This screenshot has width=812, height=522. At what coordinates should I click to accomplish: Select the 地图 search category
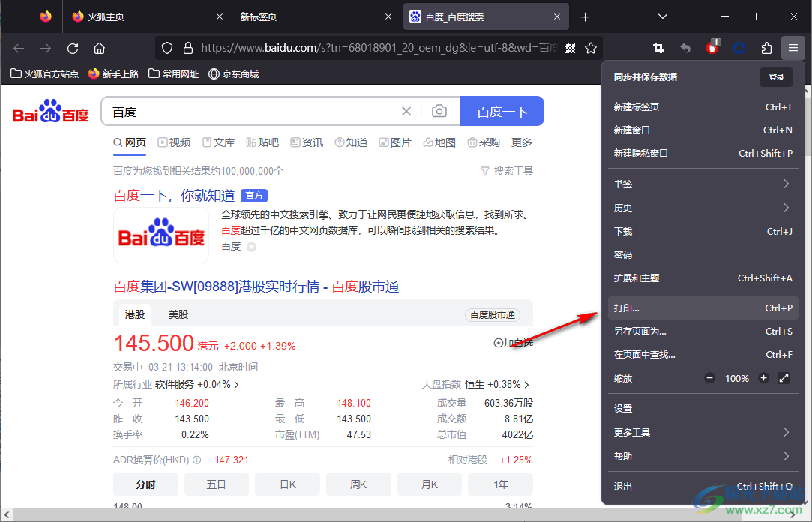click(439, 142)
